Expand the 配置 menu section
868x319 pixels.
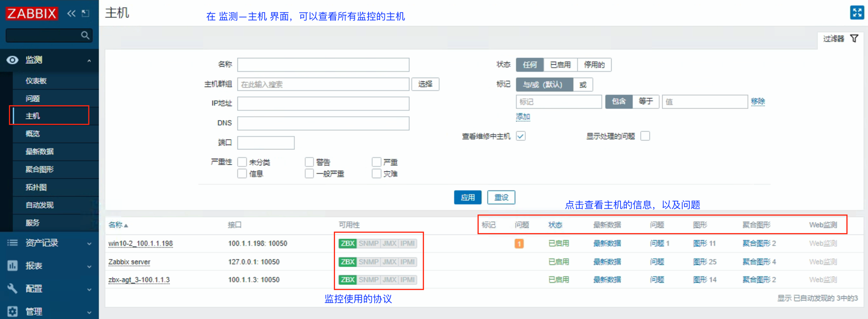click(89, 289)
